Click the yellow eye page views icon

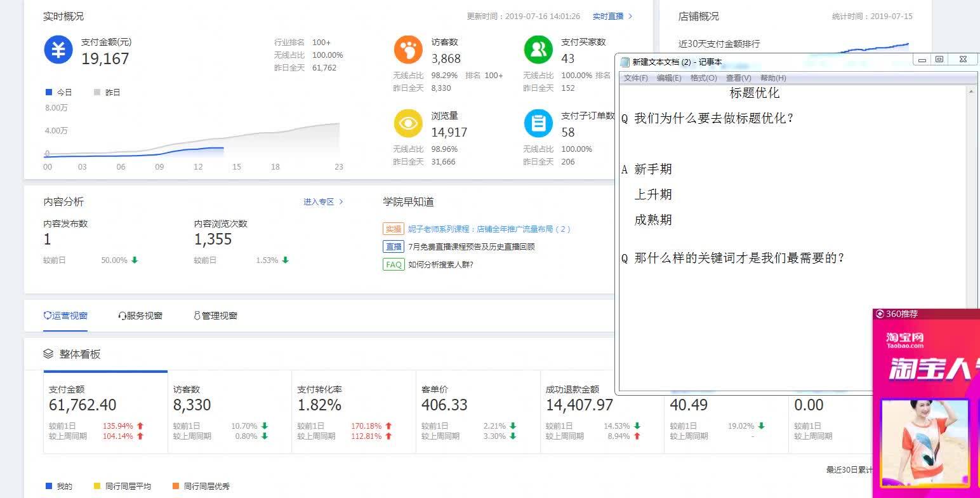408,123
